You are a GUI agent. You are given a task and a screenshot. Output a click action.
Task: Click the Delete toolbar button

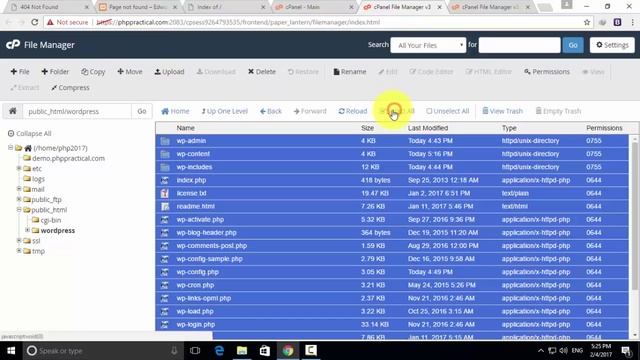pos(262,72)
